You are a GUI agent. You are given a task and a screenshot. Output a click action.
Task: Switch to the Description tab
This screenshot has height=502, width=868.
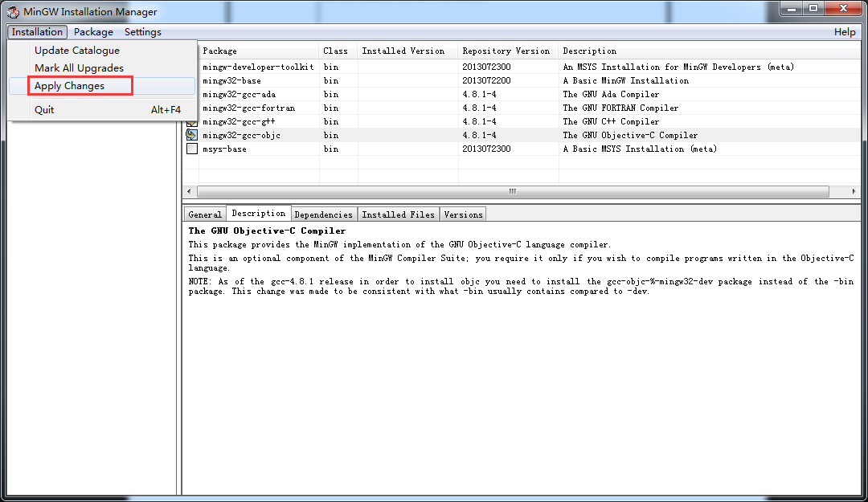pos(259,213)
